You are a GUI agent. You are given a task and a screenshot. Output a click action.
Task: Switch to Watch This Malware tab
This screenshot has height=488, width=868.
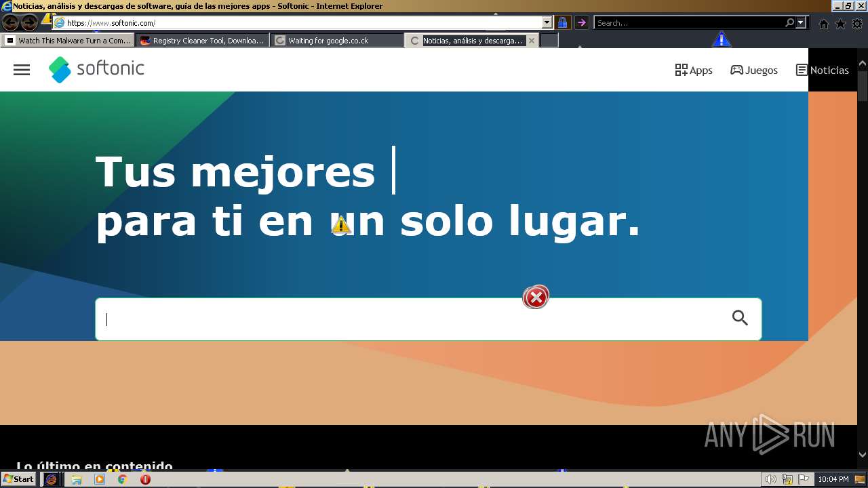pyautogui.click(x=68, y=41)
